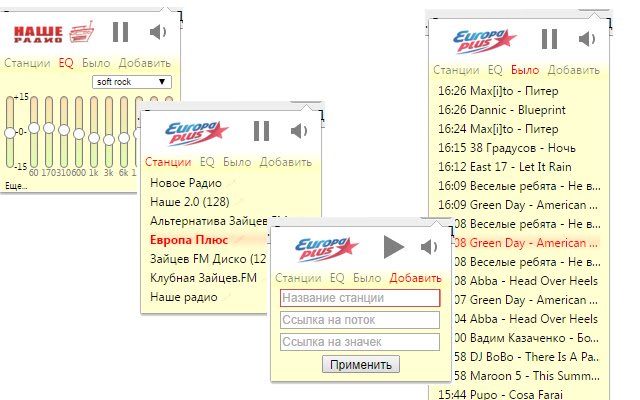Image resolution: width=640 pixels, height=400 pixels.
Task: Select the red Было tab in the history popup
Action: pos(525,70)
